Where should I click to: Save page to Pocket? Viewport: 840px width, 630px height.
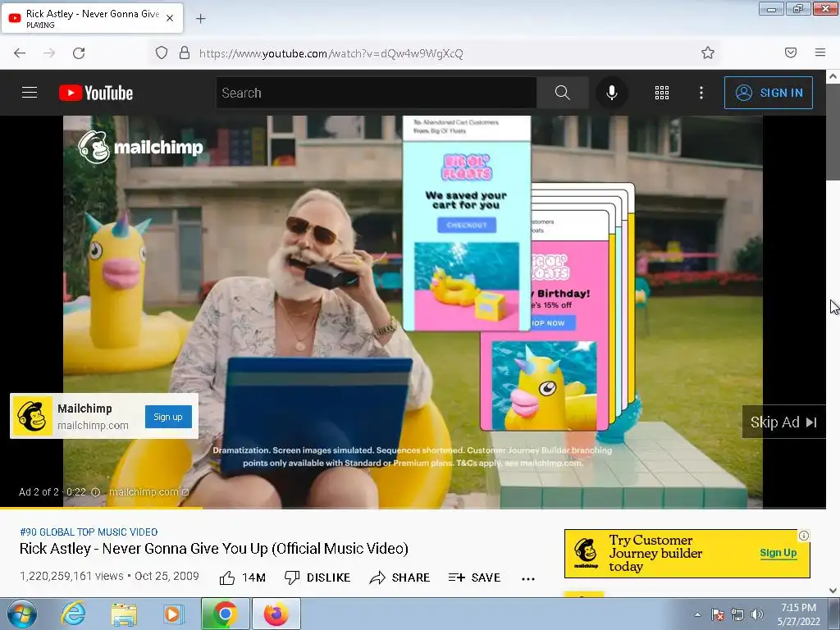pos(791,52)
